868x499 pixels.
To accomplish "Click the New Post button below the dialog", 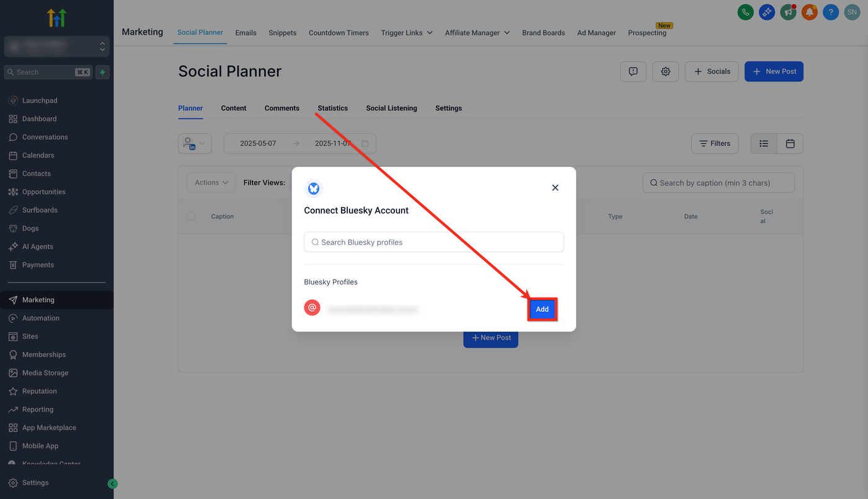I will (x=491, y=338).
